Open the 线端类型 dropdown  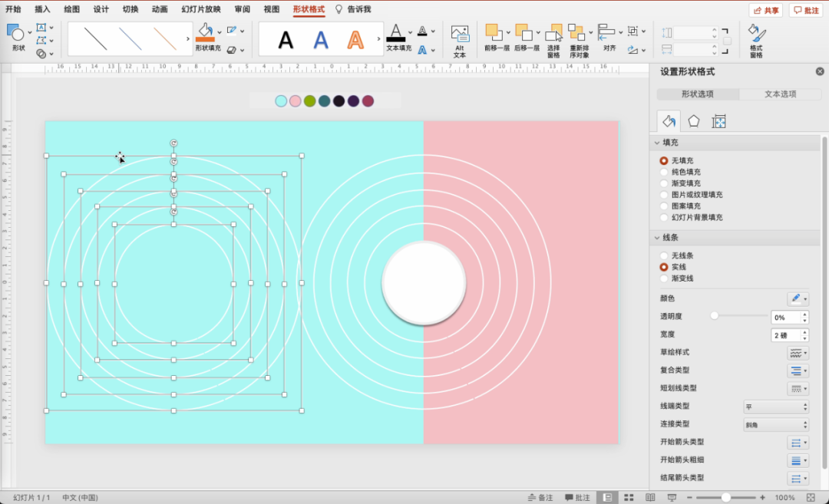click(x=776, y=407)
